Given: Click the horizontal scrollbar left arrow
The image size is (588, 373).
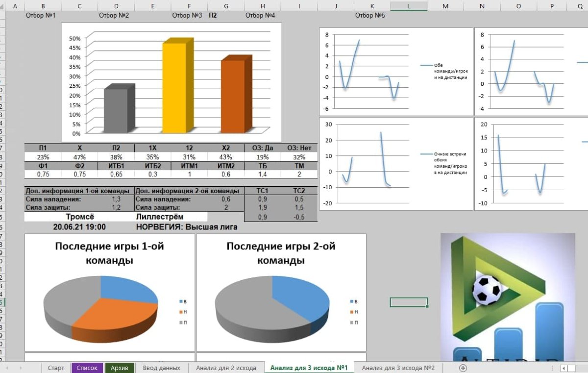Looking at the screenshot, I should click(564, 368).
